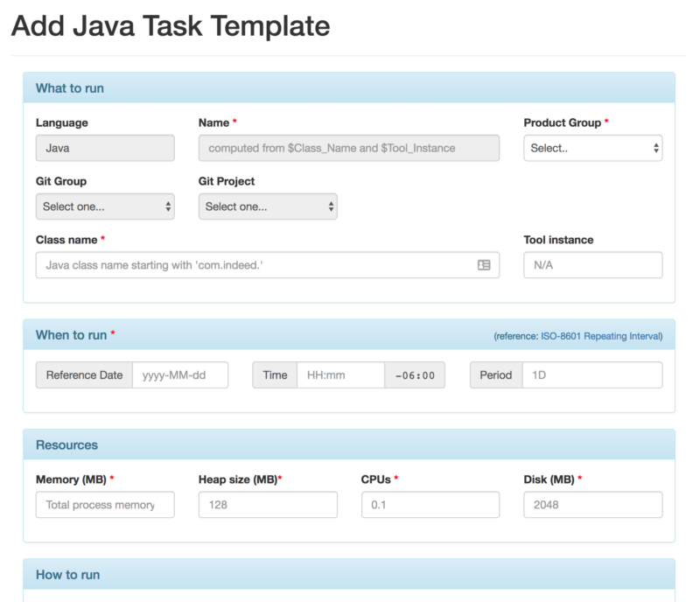
Task: Click the 'Git Group' field label
Action: coord(61,181)
